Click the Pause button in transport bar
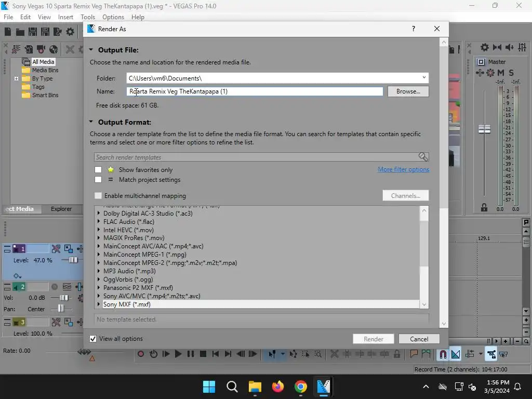532x399 pixels. [x=191, y=354]
